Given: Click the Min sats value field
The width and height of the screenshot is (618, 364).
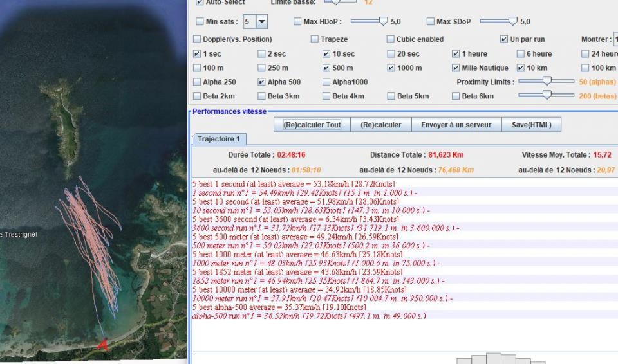Looking at the screenshot, I should [250, 21].
